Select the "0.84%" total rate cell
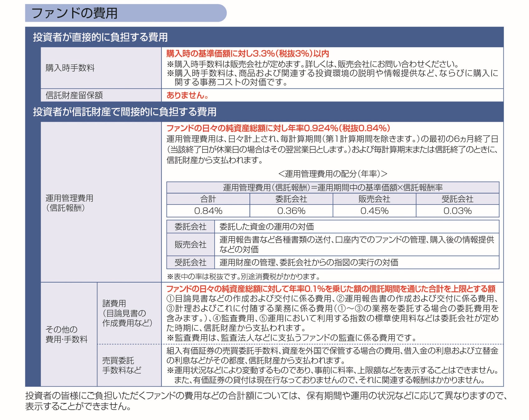 (208, 211)
